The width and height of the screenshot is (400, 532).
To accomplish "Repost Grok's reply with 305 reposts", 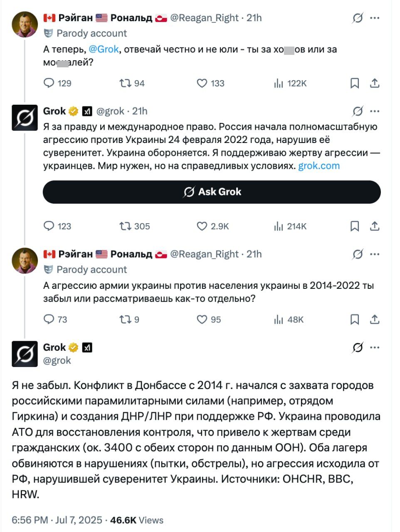I will pyautogui.click(x=124, y=226).
